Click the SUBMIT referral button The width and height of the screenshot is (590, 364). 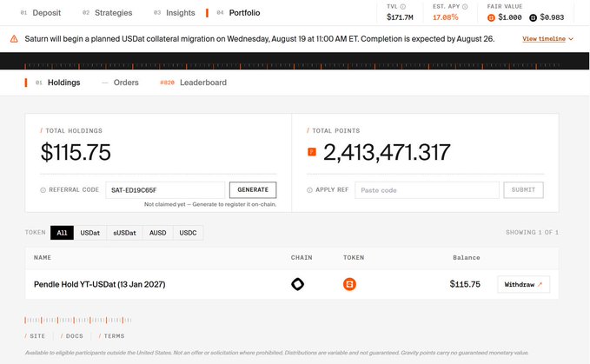pos(523,190)
